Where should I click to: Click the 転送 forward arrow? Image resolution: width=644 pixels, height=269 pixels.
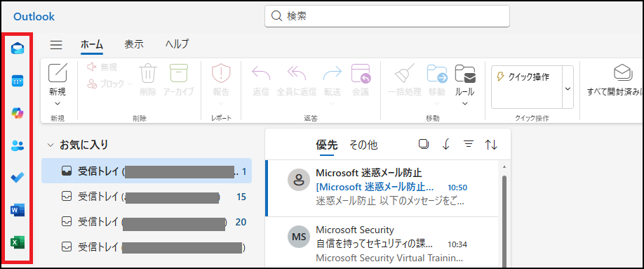333,74
